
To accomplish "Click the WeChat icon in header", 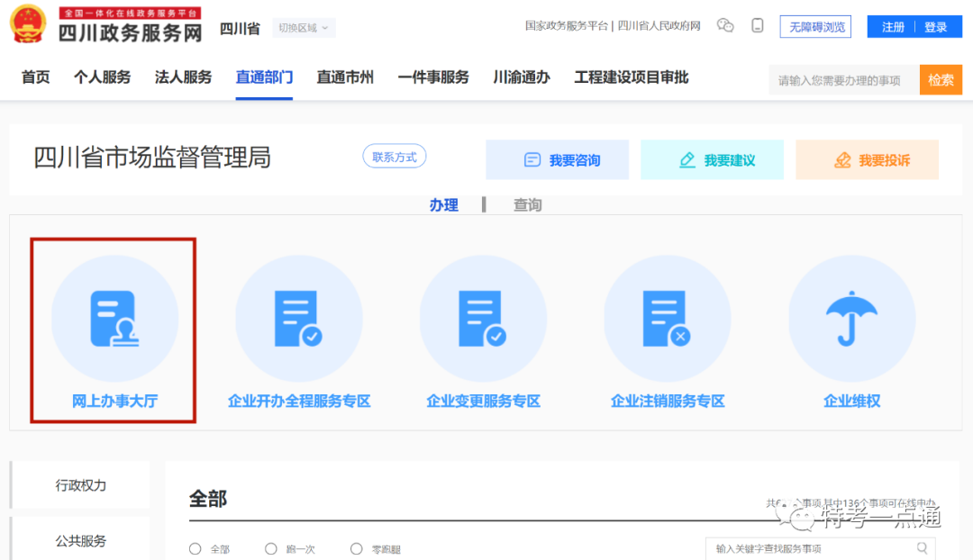I will 724,25.
